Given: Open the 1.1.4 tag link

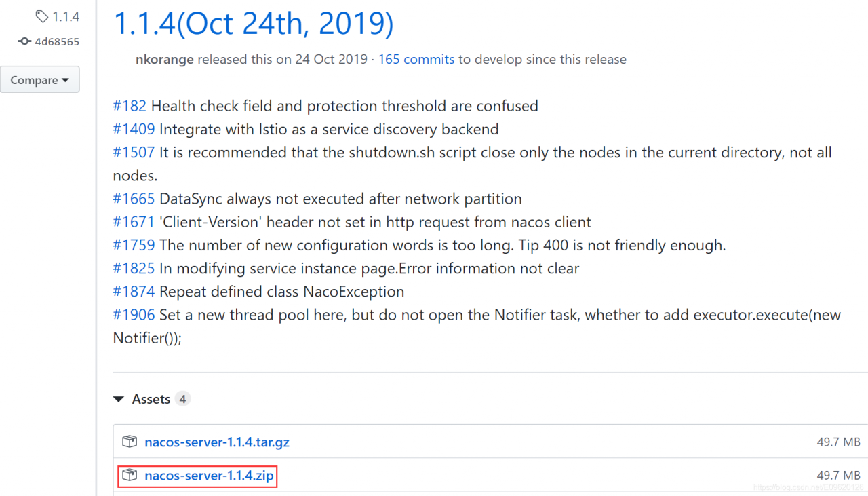Looking at the screenshot, I should point(66,16).
